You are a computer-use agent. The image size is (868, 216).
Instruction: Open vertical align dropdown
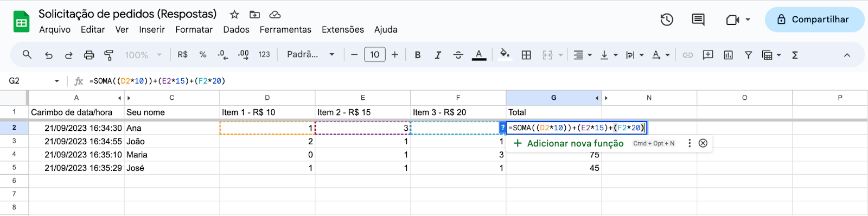(x=609, y=55)
